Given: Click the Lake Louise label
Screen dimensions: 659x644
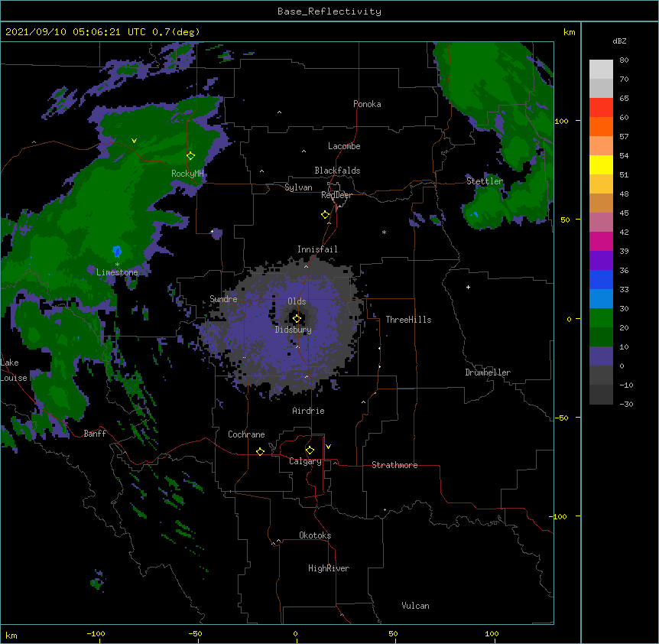Looking at the screenshot, I should click(14, 370).
